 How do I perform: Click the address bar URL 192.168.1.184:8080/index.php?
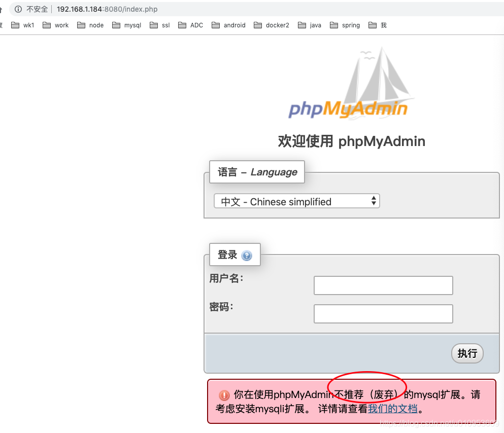[x=107, y=9]
